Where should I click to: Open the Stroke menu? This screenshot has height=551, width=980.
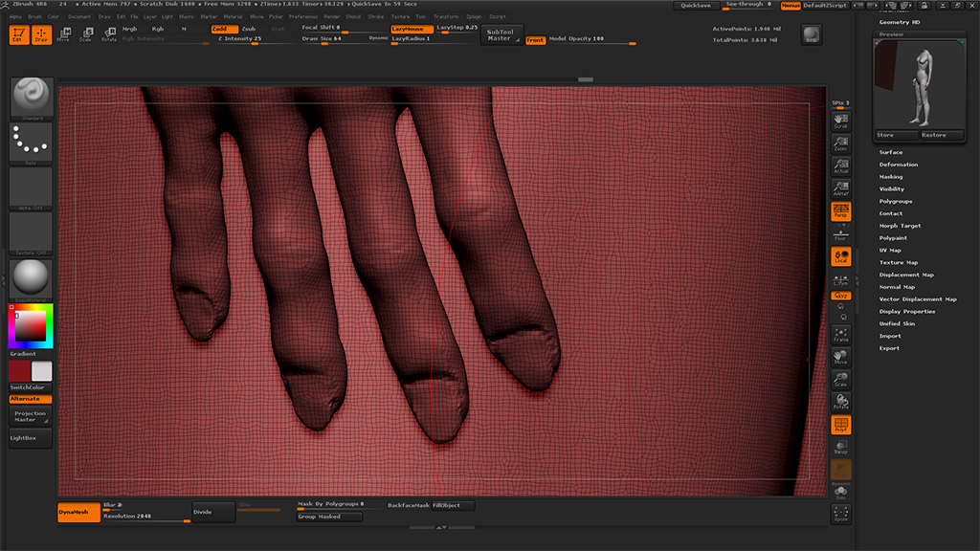375,17
